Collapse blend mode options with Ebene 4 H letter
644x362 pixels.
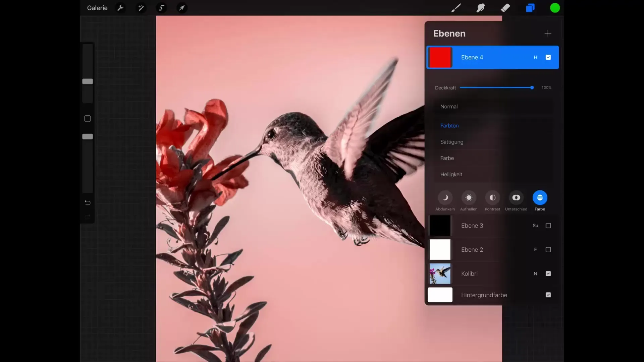point(535,57)
